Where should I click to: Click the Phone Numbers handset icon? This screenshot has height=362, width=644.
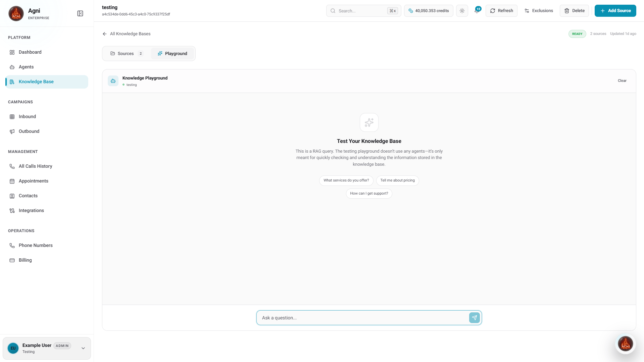click(12, 245)
